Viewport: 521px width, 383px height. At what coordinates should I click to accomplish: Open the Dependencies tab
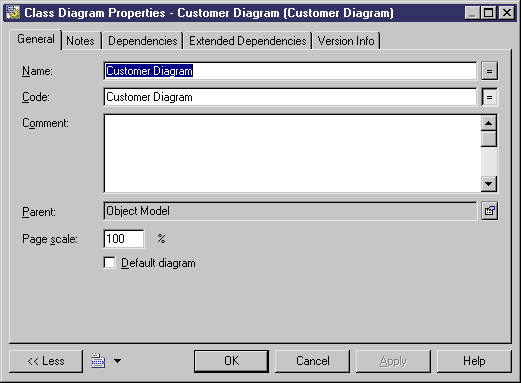[143, 41]
